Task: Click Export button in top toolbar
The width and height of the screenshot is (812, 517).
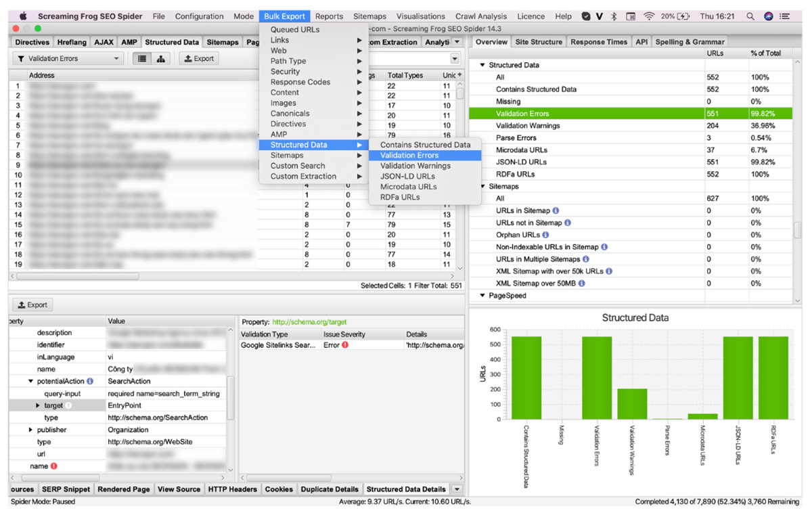Action: pyautogui.click(x=199, y=59)
